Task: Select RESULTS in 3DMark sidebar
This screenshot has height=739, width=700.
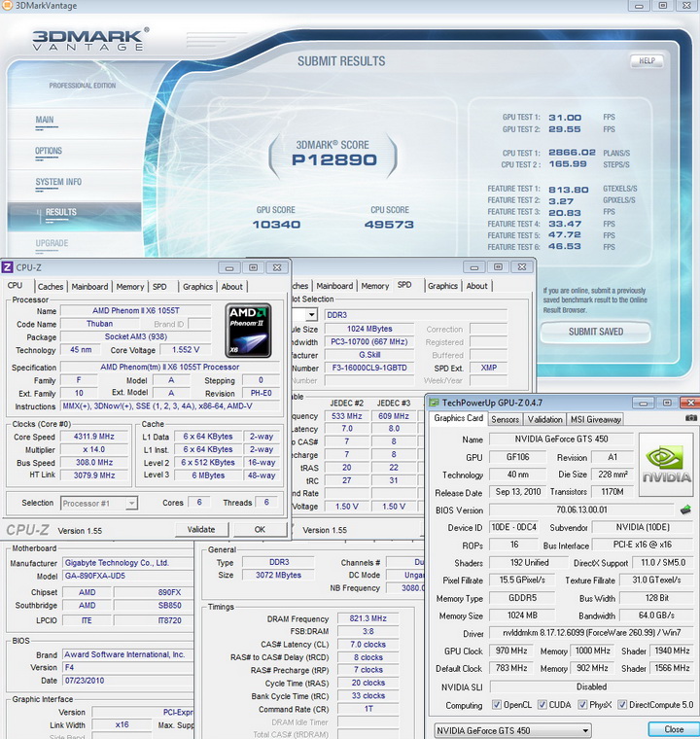Action: tap(74, 216)
